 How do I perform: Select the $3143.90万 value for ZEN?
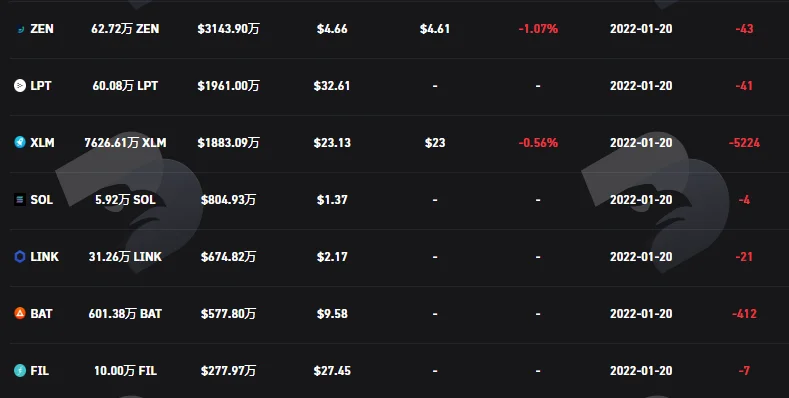[228, 29]
